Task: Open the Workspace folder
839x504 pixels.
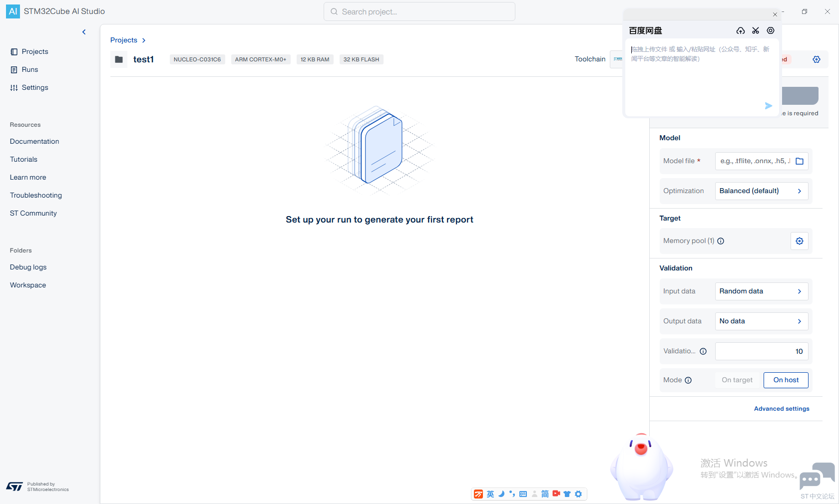Action: 28,285
